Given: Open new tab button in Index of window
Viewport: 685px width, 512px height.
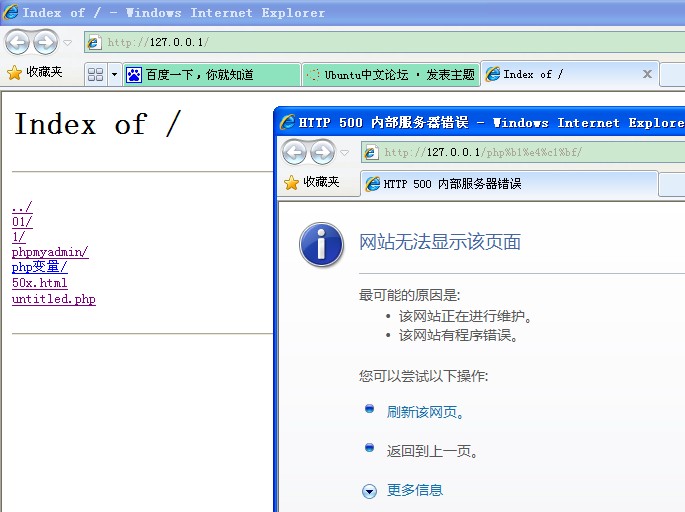Looking at the screenshot, I should click(672, 75).
